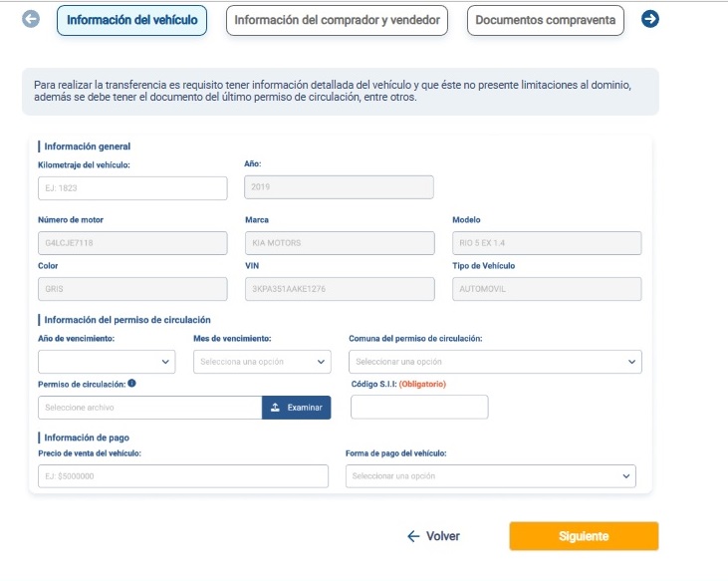Click the right arrow navigation icon
The height and width of the screenshot is (581, 728).
pyautogui.click(x=650, y=20)
